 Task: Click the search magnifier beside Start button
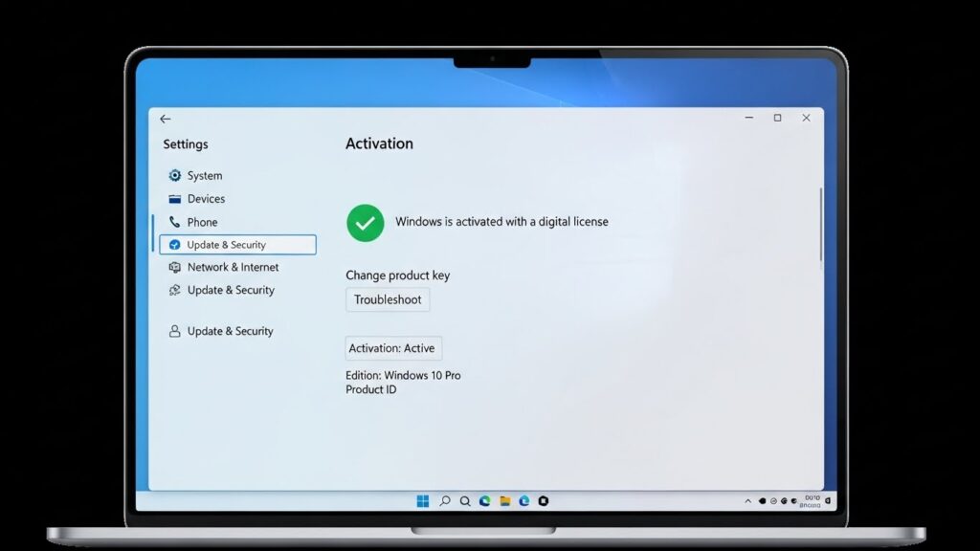click(444, 500)
